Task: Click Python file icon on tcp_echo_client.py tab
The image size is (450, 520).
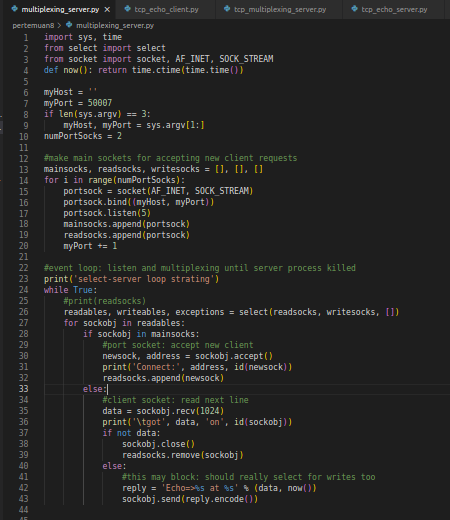Action: pyautogui.click(x=127, y=9)
